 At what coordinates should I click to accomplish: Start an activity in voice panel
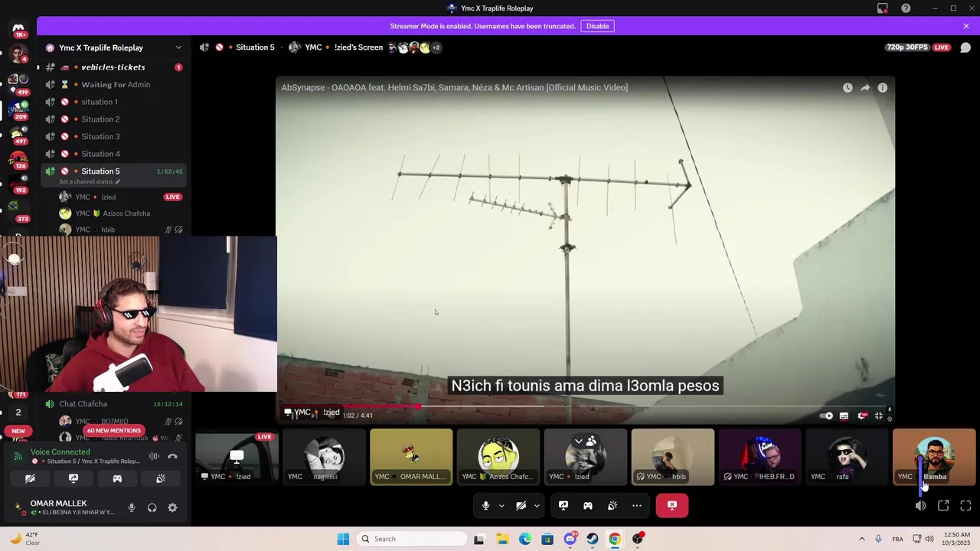click(117, 478)
